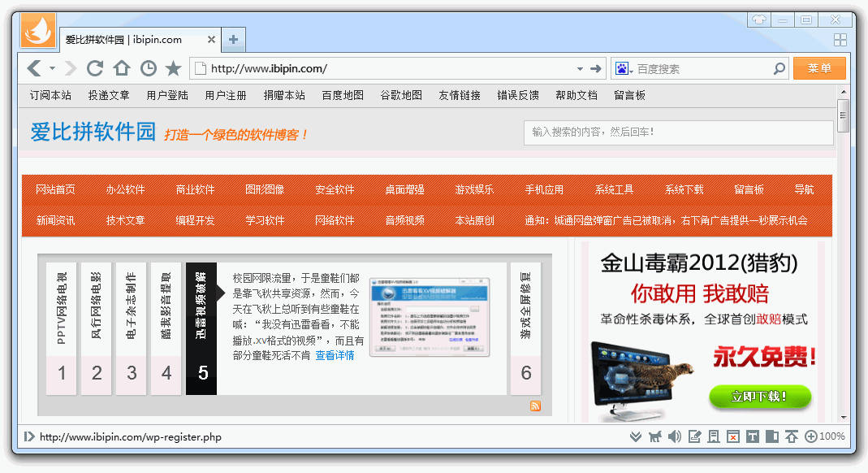
Task: Open a new tab with plus button
Action: [x=233, y=39]
